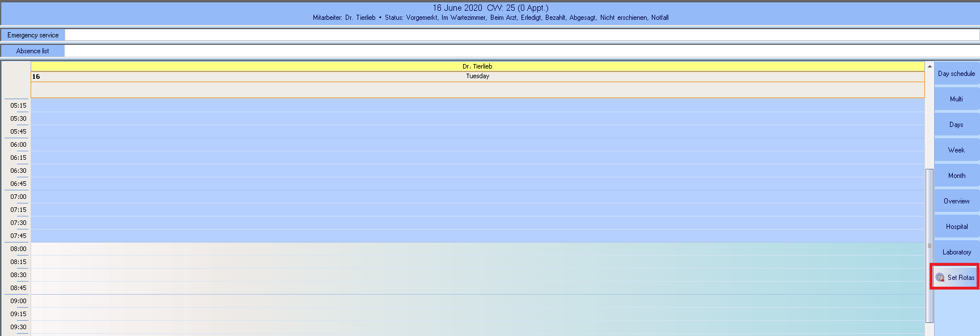Screen dimensions: 980x336
Task: Click the Absence list entry field
Action: coord(522,51)
